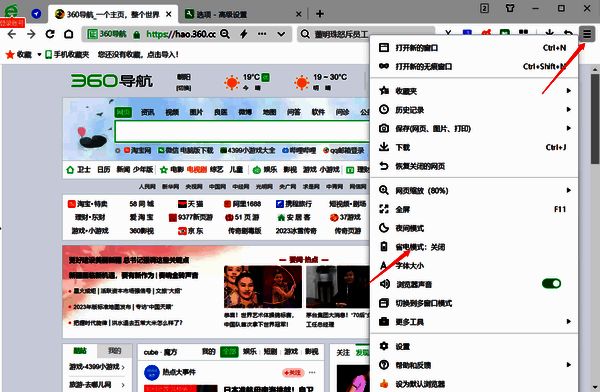Expand the 帮助和反馈 submenu
Viewport: 600px width, 392px height.
474,365
